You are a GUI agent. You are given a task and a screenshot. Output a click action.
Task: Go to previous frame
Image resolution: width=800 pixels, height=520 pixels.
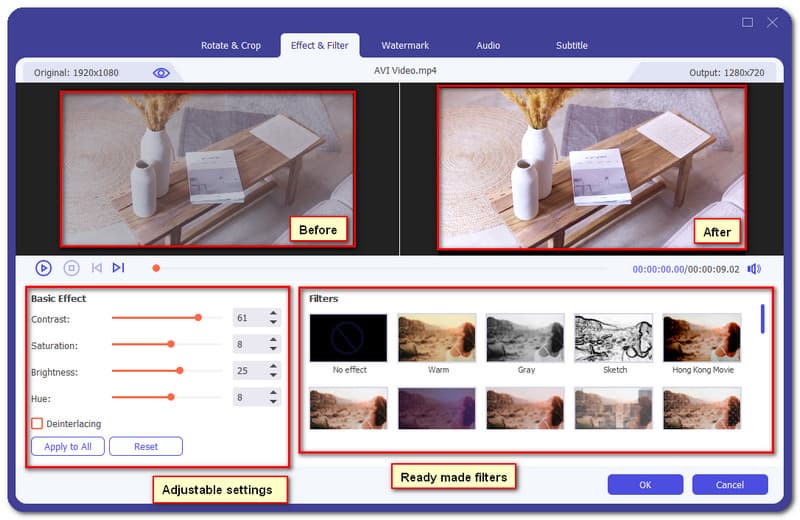[x=96, y=267]
